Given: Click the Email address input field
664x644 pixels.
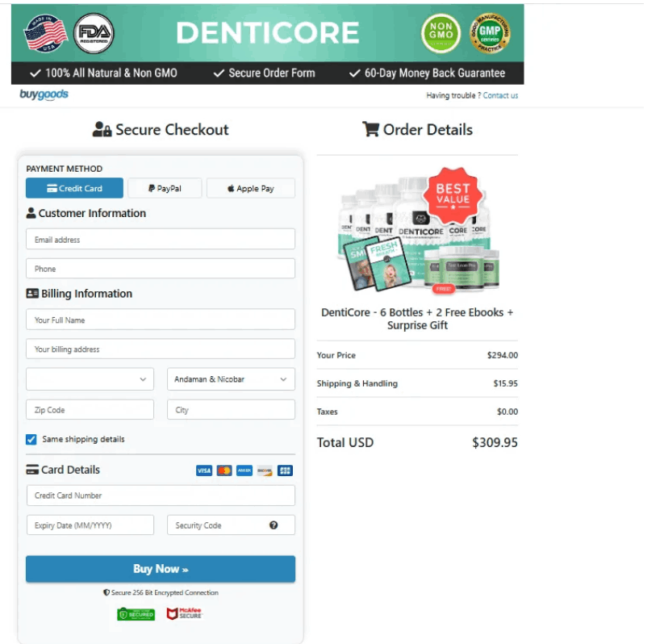Looking at the screenshot, I should (x=160, y=239).
